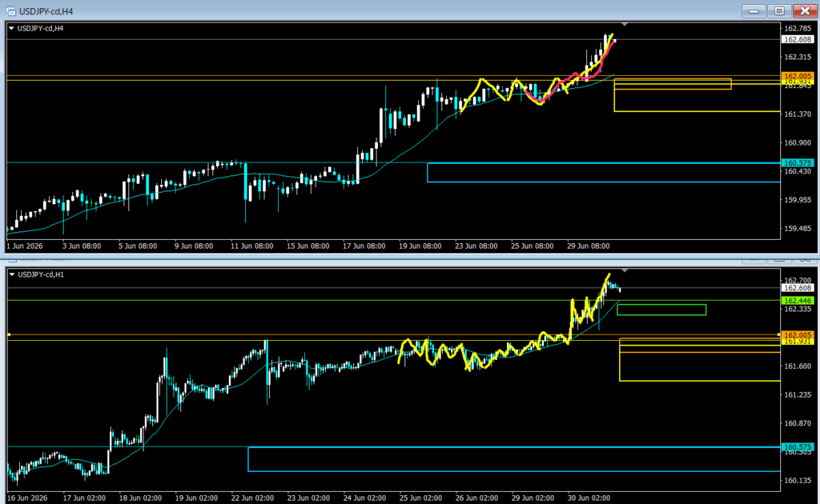Click the 161.600 price scale value in H1 chart

pyautogui.click(x=798, y=366)
